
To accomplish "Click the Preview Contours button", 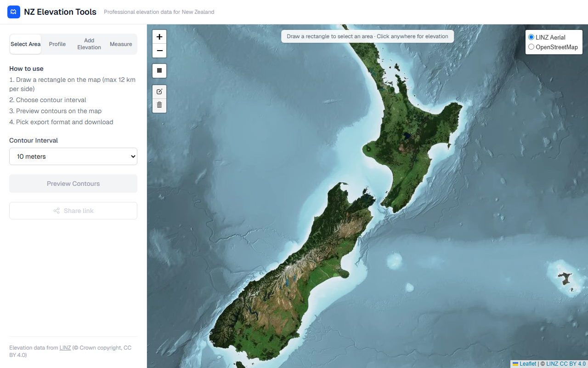I will (x=73, y=184).
